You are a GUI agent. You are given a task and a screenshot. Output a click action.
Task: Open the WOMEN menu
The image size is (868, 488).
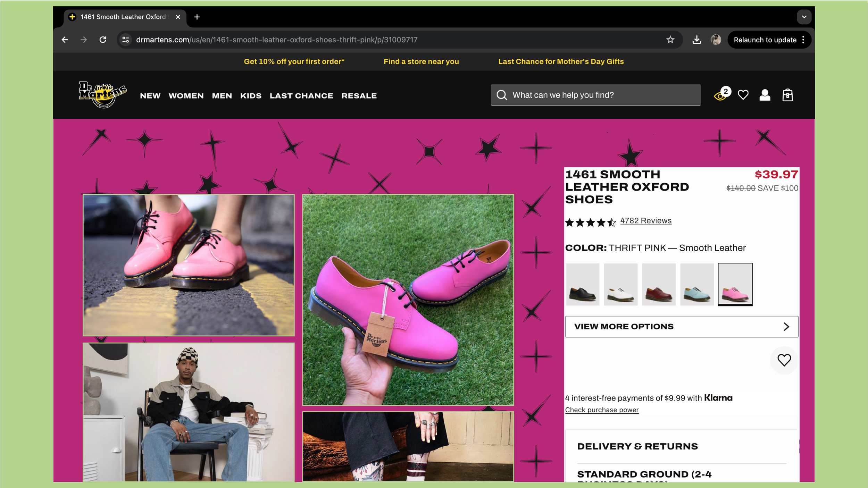[186, 96]
